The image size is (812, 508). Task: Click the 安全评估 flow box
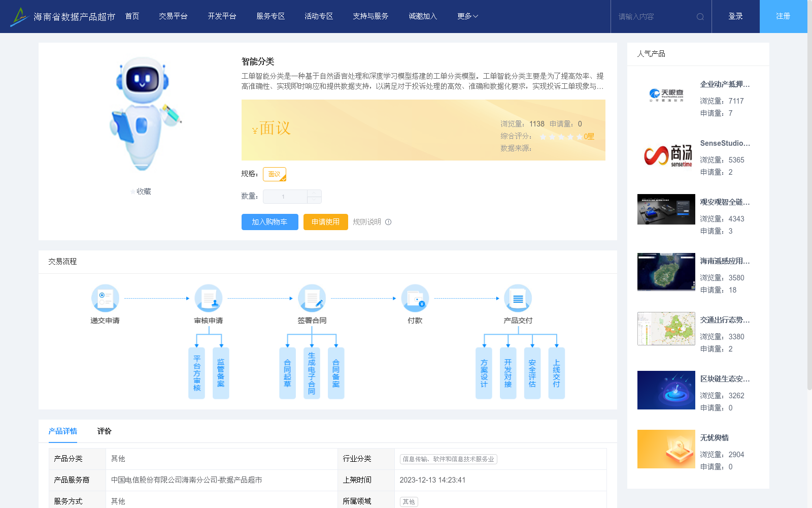(x=532, y=373)
